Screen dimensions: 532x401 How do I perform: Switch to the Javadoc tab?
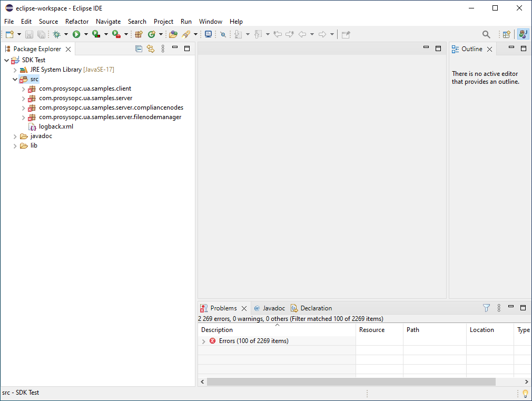273,308
